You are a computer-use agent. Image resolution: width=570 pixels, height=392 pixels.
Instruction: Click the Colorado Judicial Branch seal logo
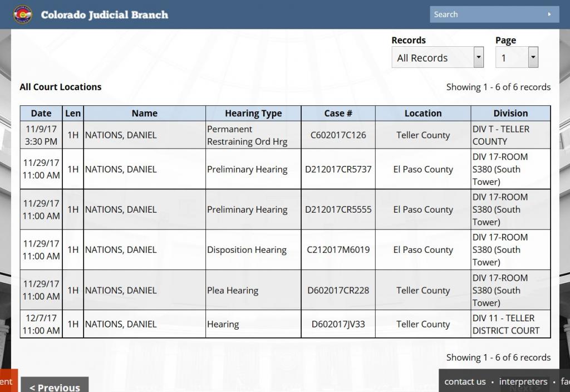click(x=22, y=14)
